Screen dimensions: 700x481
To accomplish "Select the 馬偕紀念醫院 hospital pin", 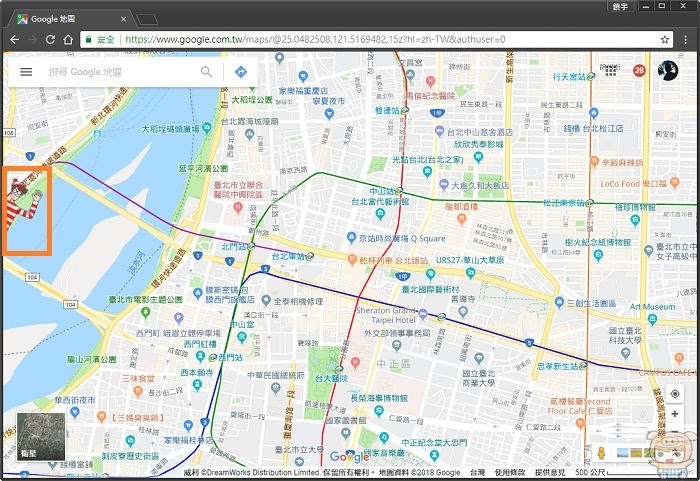I will pos(430,81).
